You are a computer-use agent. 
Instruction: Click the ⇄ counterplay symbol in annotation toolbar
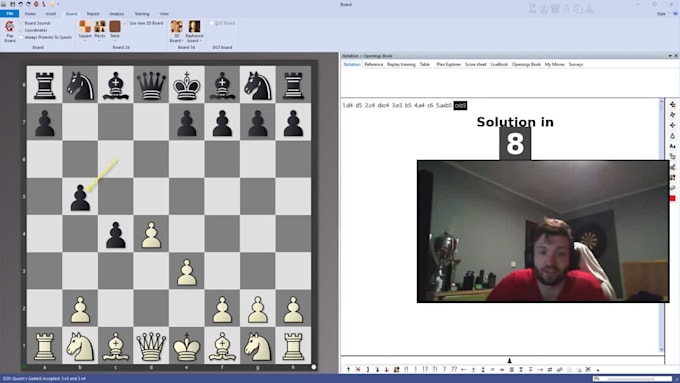click(x=550, y=370)
